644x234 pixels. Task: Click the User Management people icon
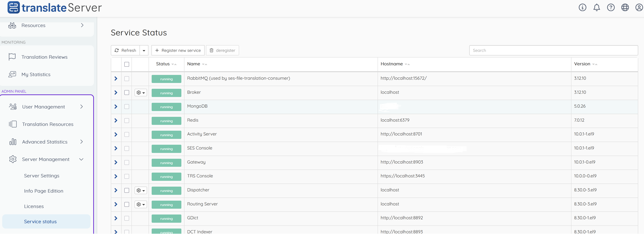[x=13, y=107]
